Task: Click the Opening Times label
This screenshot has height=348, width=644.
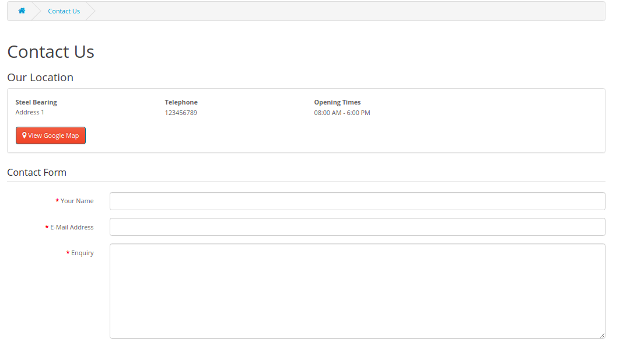Action: (337, 102)
